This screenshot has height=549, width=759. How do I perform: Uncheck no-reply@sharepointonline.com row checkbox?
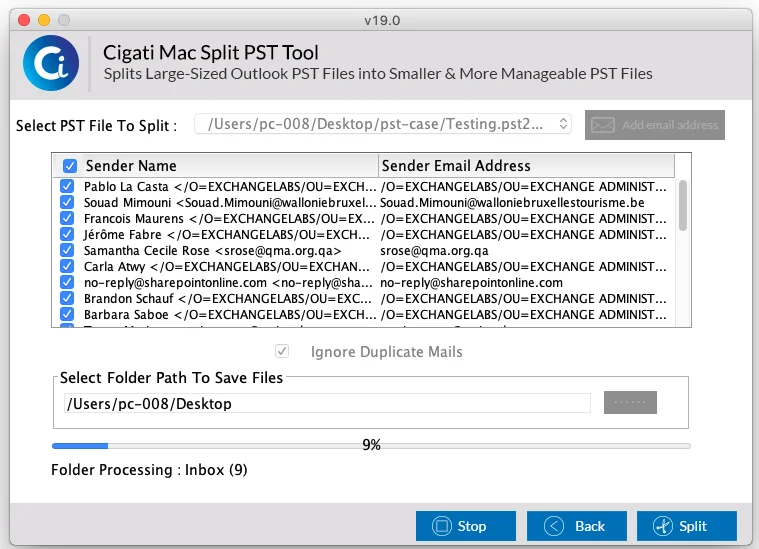(67, 282)
